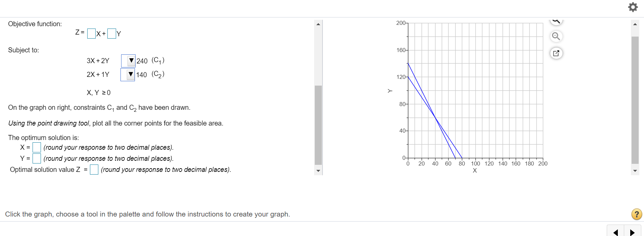Click the yellow help question mark
Image resolution: width=644 pixels, height=236 pixels.
636,214
